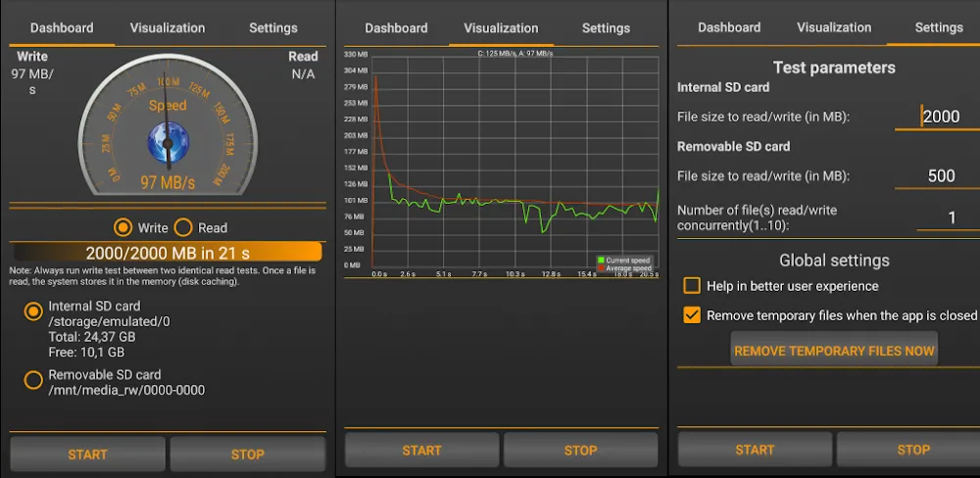Click the red Average speed legend marker
980x478 pixels.
pyautogui.click(x=600, y=267)
